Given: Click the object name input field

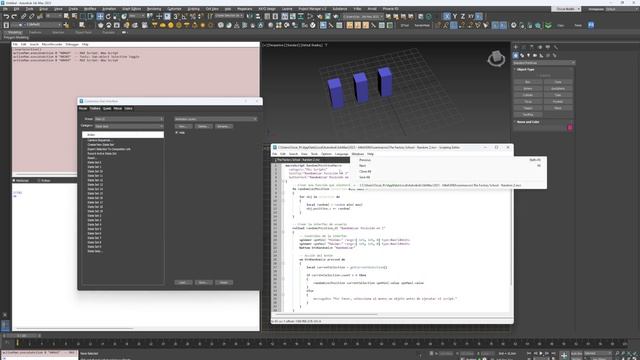Looking at the screenshot, I should point(540,128).
